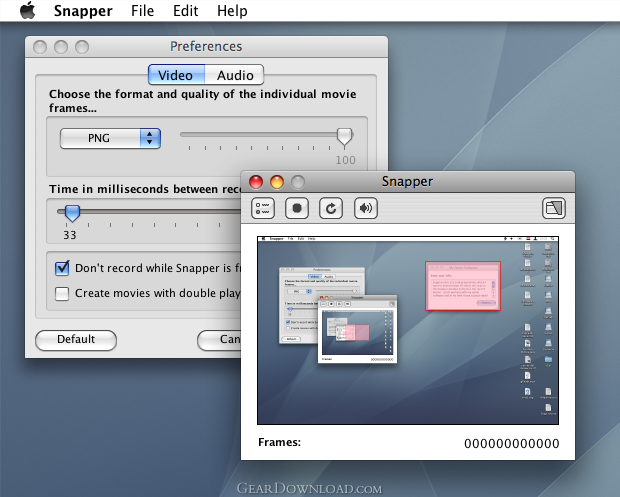Viewport: 620px width, 497px height.
Task: Click the partially hidden Cancel button
Action: (x=219, y=340)
